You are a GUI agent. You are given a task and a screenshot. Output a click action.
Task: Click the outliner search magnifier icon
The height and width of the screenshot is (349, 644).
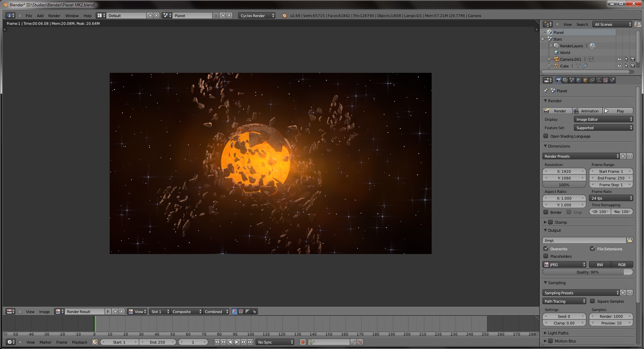[638, 24]
